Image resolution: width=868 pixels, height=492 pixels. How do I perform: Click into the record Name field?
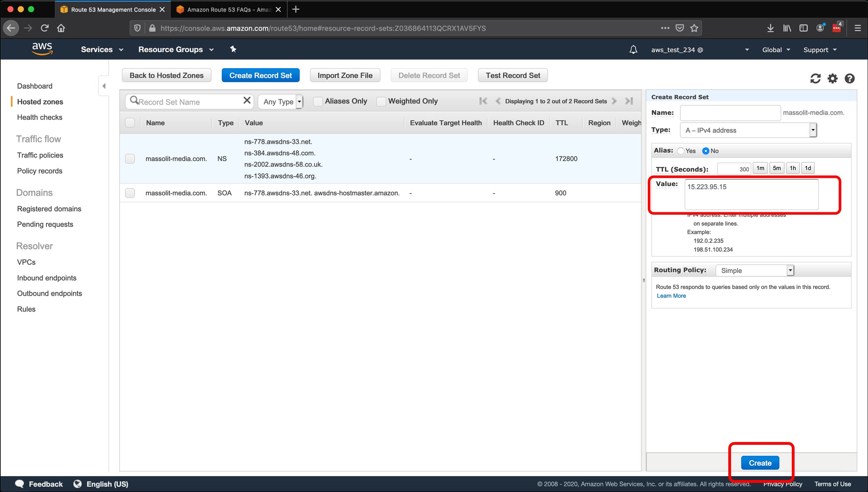coord(730,113)
